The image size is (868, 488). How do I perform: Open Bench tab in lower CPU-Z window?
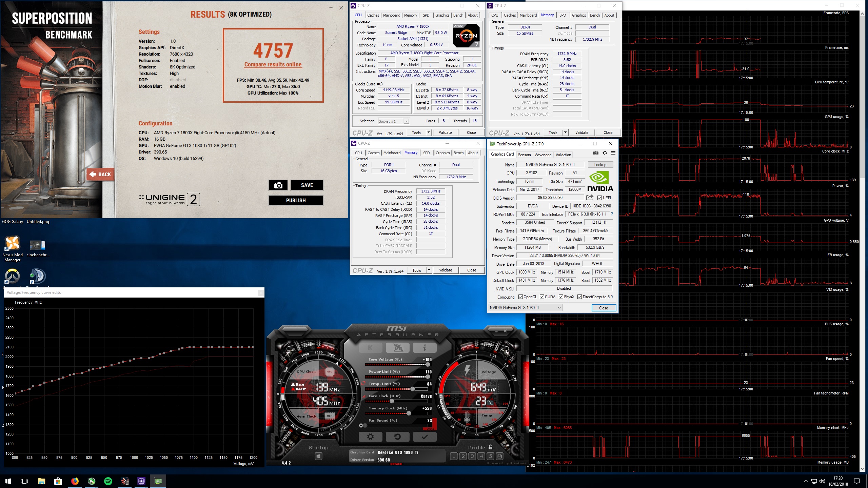[458, 153]
